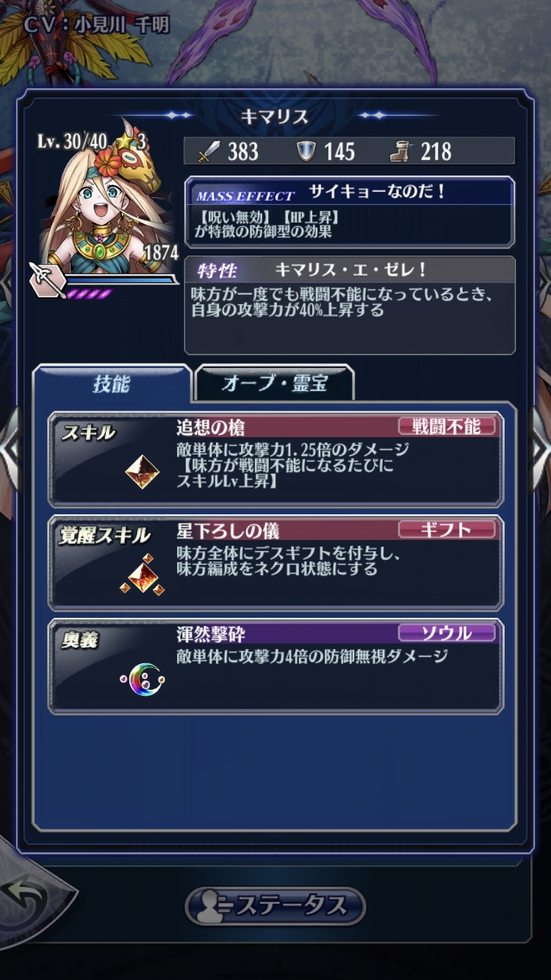Tap the 特性 キマリス・エ・ゼレ panel

[350, 305]
